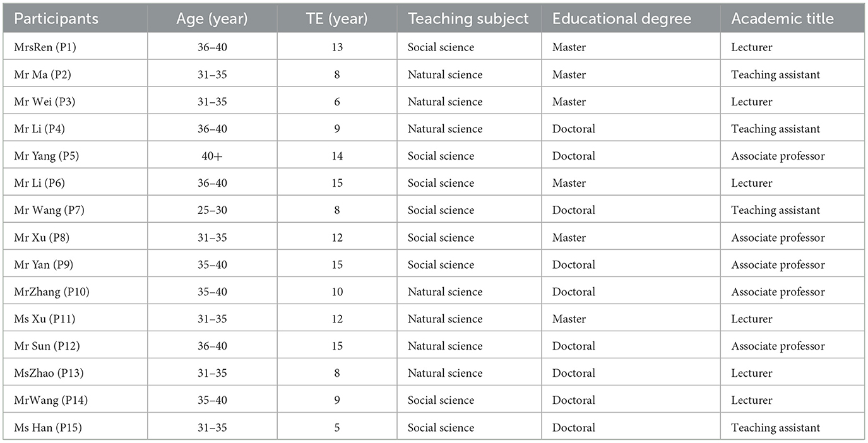Select the TE value 14 cell
This screenshot has width=868, height=443.
click(336, 156)
